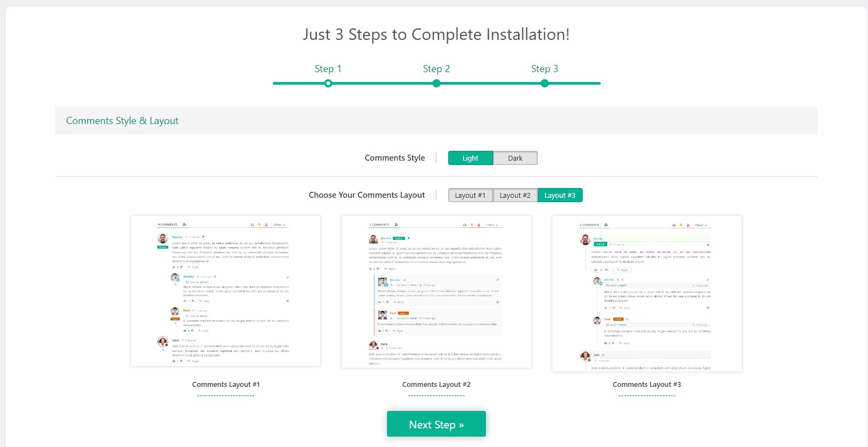Pick the Layout #2 option
Image resolution: width=868 pixels, height=447 pixels.
coord(515,195)
